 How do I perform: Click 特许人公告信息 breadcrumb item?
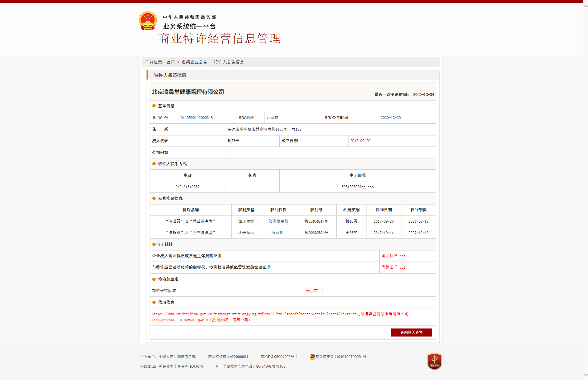tap(229, 62)
